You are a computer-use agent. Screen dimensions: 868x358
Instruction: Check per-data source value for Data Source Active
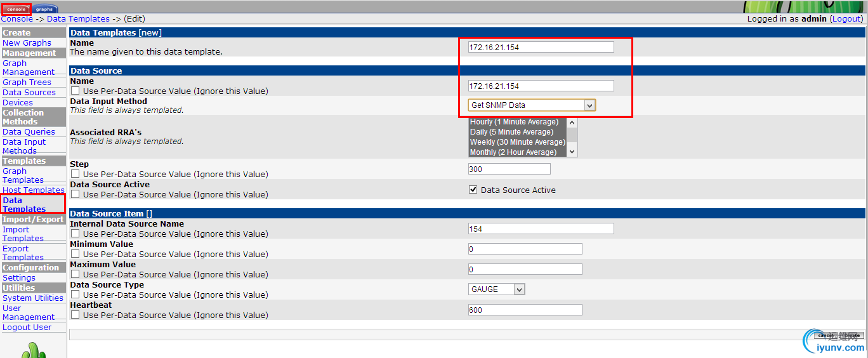[76, 194]
